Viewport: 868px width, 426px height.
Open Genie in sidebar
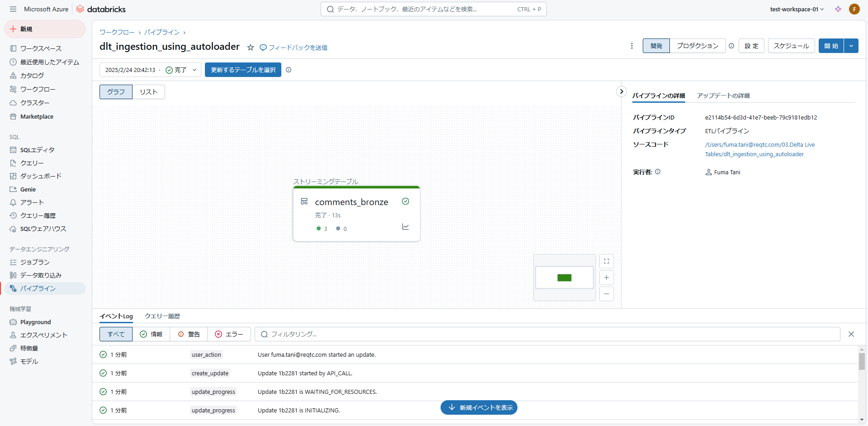[x=44, y=189]
